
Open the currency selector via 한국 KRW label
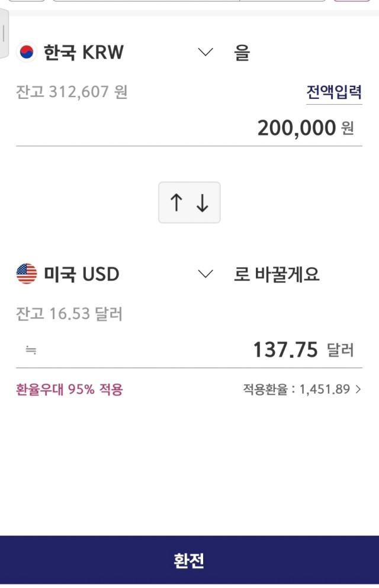(x=83, y=52)
